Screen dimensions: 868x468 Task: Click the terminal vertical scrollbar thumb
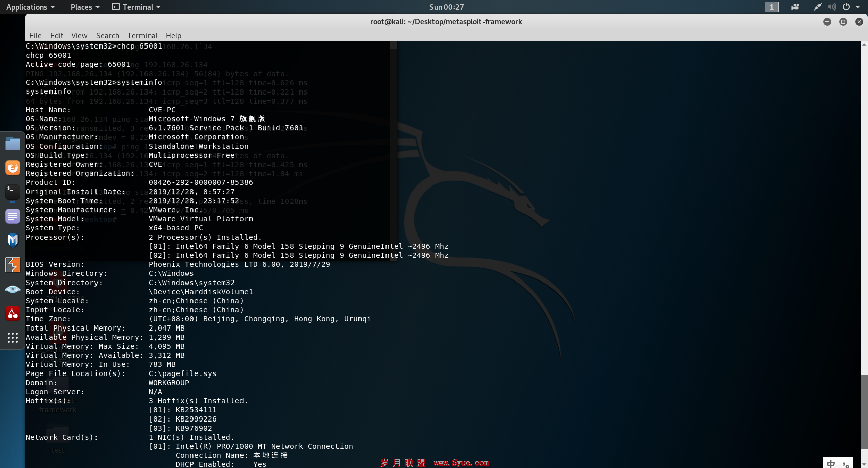(x=864, y=411)
